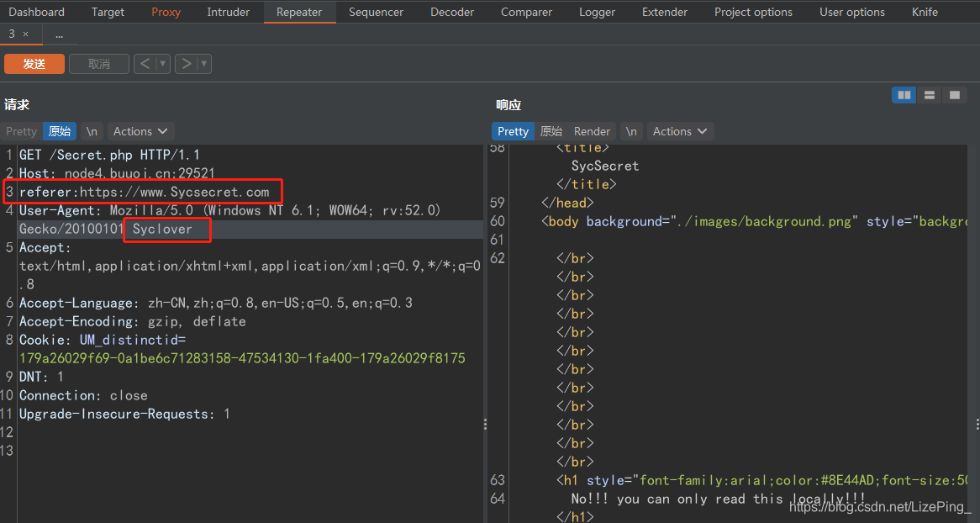This screenshot has height=523, width=980.
Task: Click the GET /Secret.php request line
Action: pos(109,155)
